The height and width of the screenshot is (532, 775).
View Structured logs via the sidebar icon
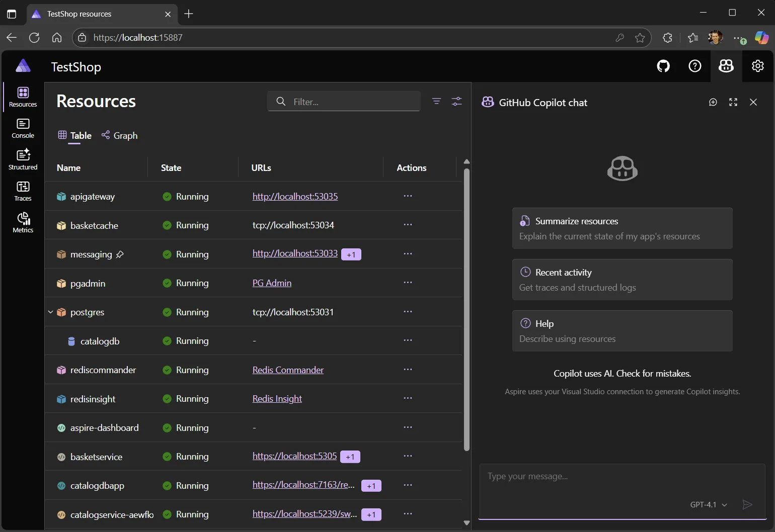23,159
